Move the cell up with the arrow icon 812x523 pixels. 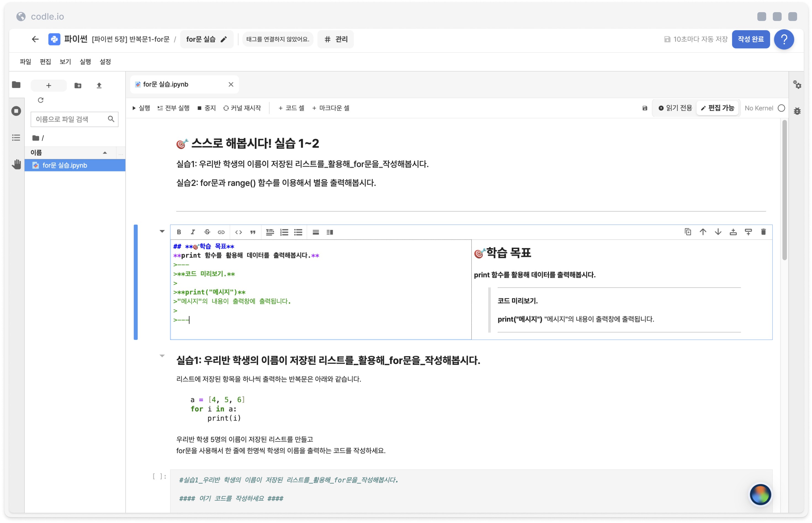point(702,232)
